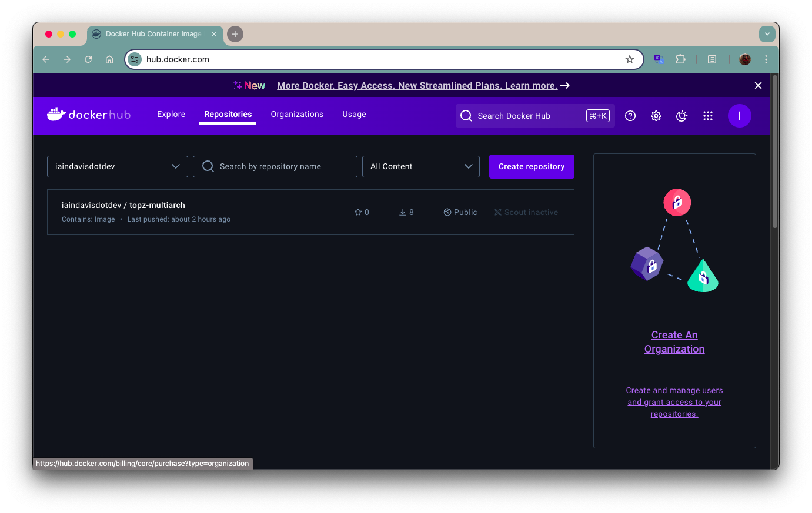
Task: Click the Create An Organization link
Action: 674,342
